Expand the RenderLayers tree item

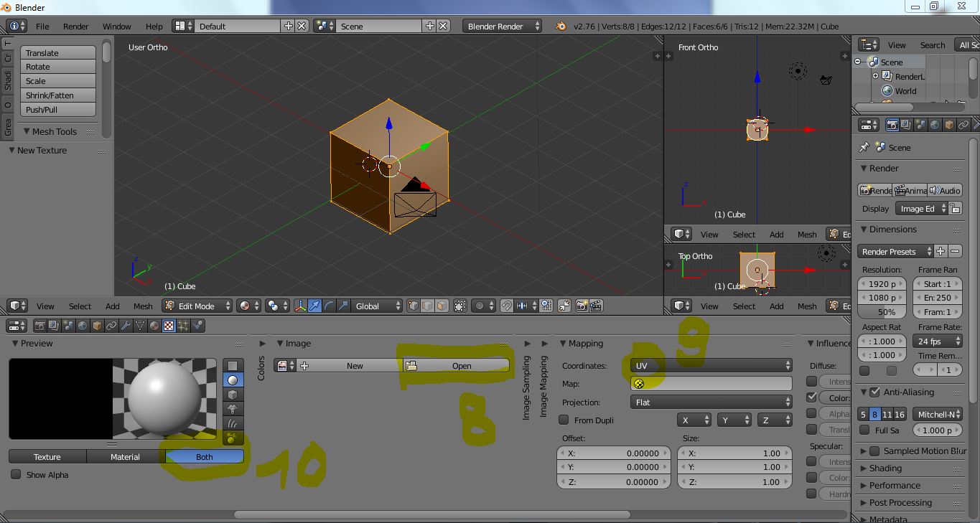(875, 77)
